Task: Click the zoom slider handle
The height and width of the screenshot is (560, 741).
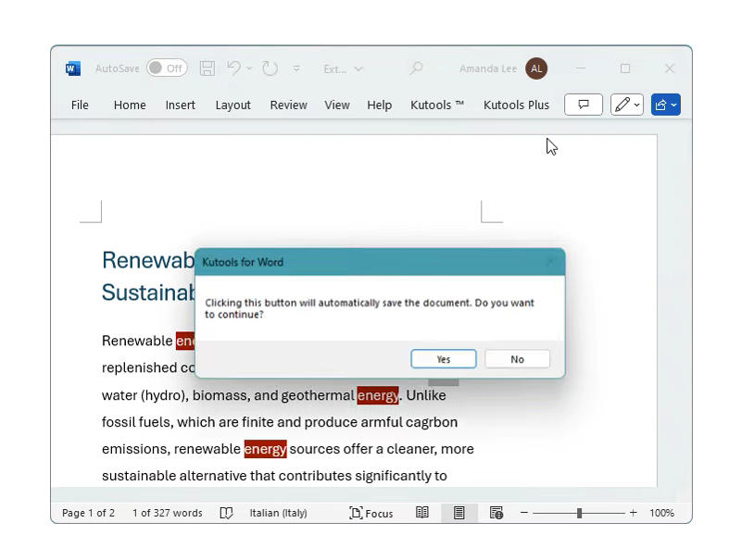Action: point(580,513)
